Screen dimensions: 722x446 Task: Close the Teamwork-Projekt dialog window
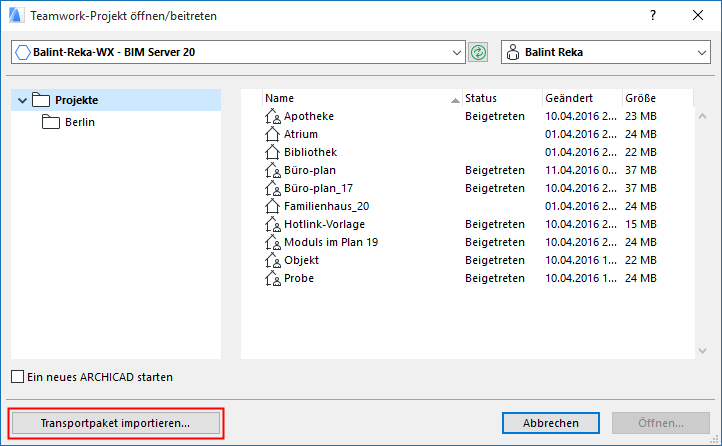(x=698, y=15)
